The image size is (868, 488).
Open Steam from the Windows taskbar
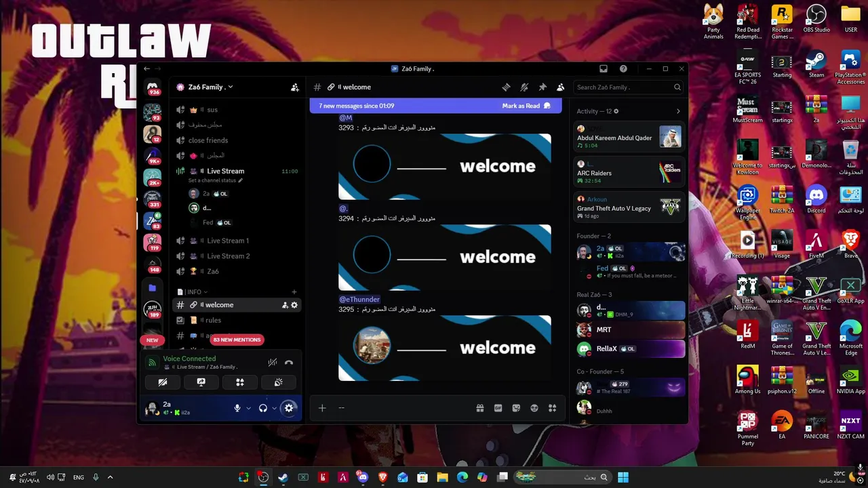283,477
